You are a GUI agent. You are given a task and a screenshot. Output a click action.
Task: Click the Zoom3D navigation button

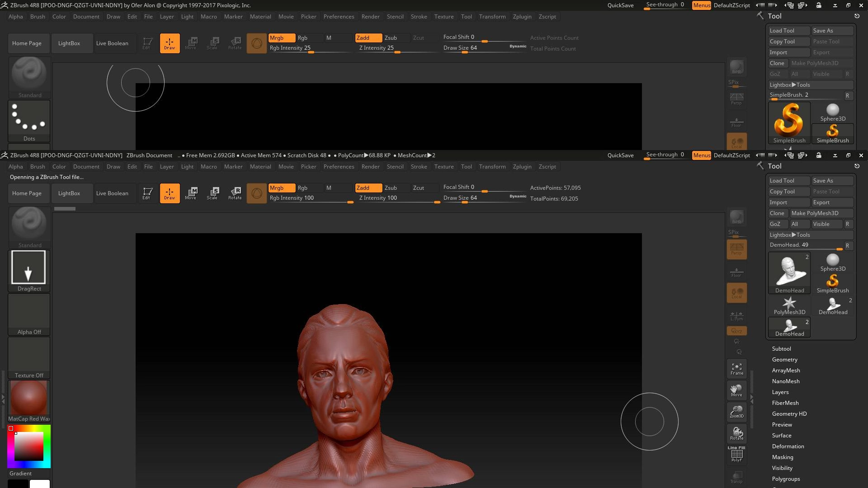(736, 412)
